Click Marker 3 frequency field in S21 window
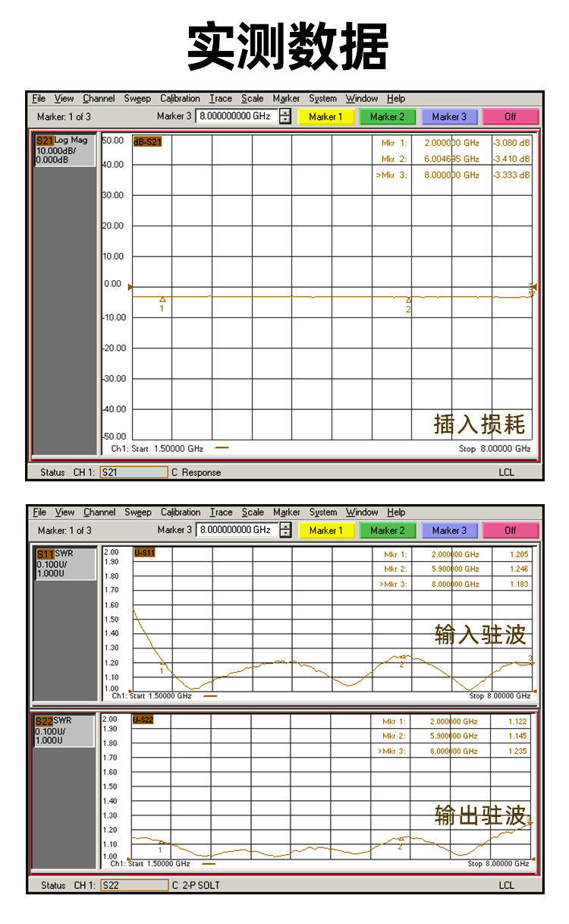The height and width of the screenshot is (924, 569). click(x=236, y=117)
